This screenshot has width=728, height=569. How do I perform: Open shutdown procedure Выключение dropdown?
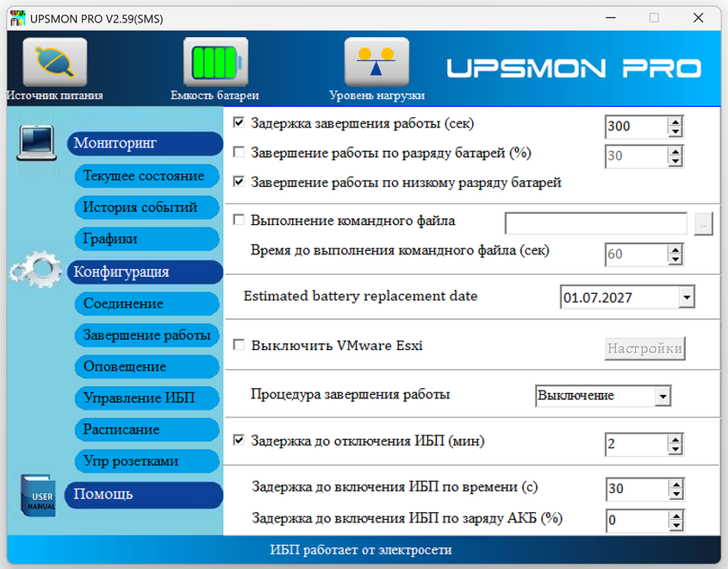coord(663,397)
